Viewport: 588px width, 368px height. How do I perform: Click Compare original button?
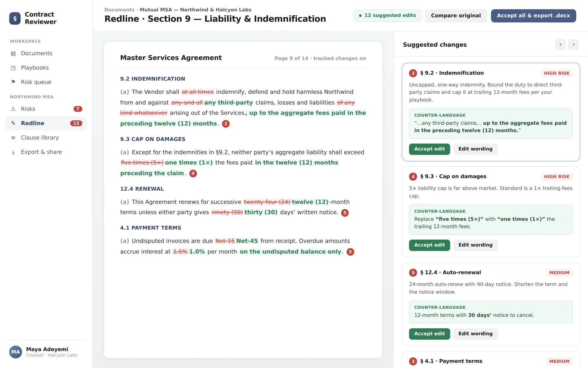[456, 15]
